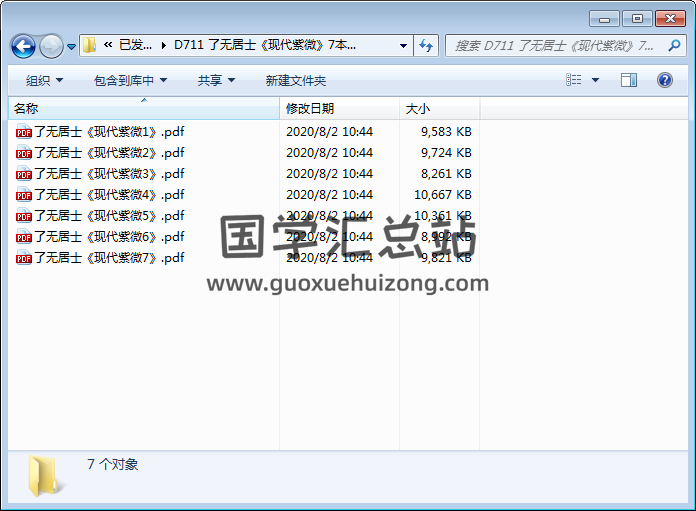
Task: Open recent locations dropdown next to nav arrows
Action: pyautogui.click(x=72, y=47)
